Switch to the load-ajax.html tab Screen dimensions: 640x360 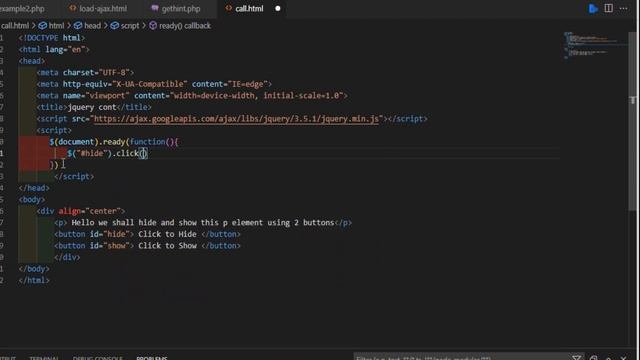(98, 9)
